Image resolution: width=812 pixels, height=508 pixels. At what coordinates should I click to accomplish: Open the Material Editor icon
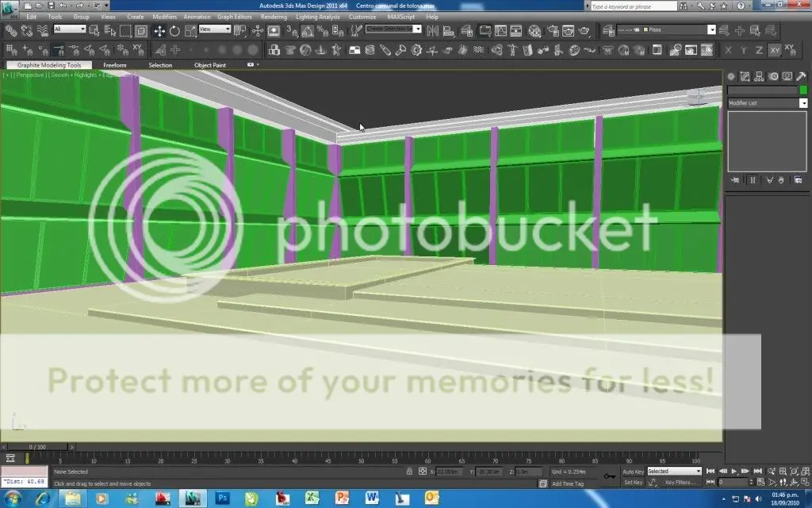(x=535, y=31)
